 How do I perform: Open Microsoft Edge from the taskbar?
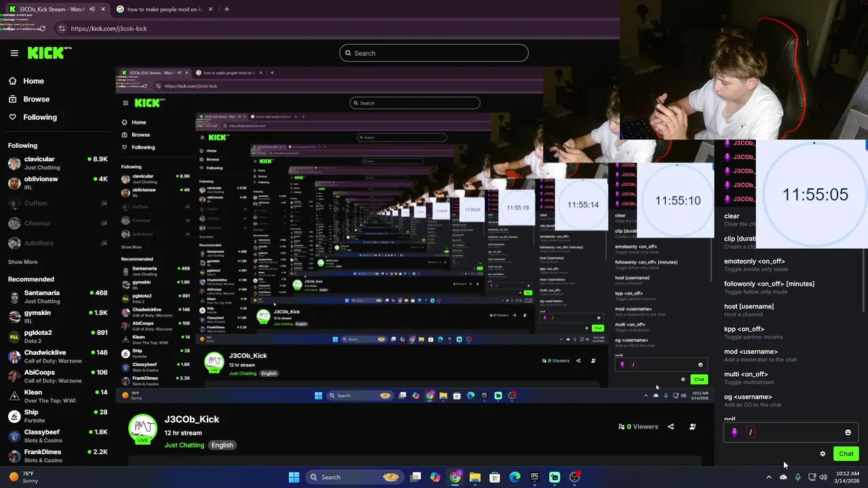[515, 477]
